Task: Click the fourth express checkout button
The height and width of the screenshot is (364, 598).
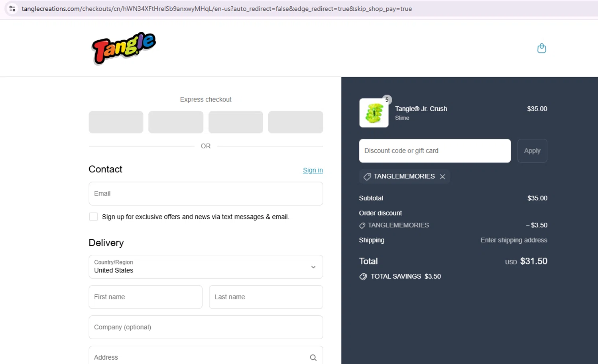Action: coord(295,122)
